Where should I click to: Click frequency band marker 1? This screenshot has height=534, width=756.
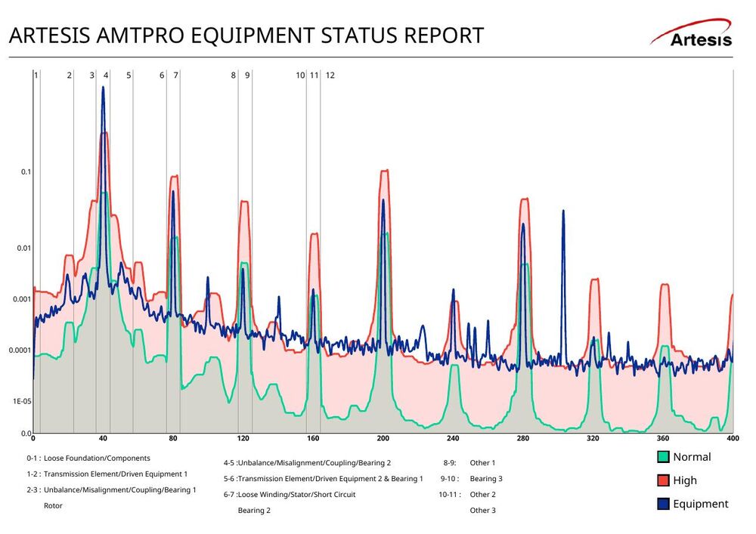pos(36,75)
